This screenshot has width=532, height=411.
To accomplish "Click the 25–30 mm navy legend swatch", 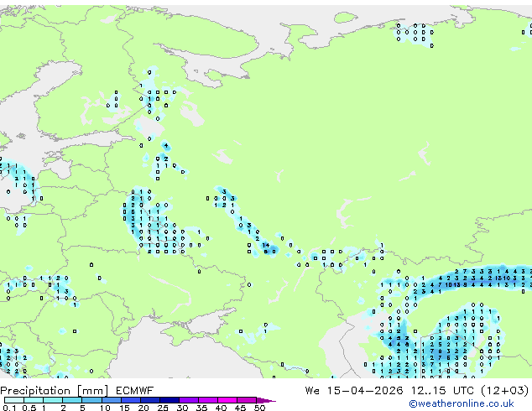I will pyautogui.click(x=170, y=400).
